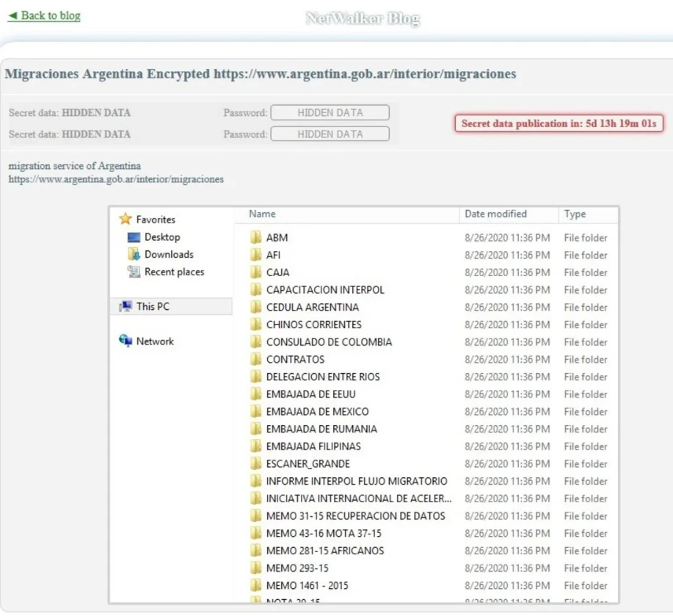Click the ABM folder icon
Image resolution: width=673 pixels, height=616 pixels.
[255, 237]
